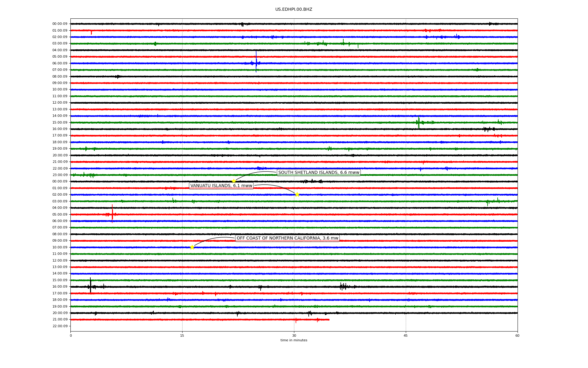Viewport: 588px width, 368px height.
Task: Click the red spike on 05:00:09 trace
Action: (x=112, y=213)
